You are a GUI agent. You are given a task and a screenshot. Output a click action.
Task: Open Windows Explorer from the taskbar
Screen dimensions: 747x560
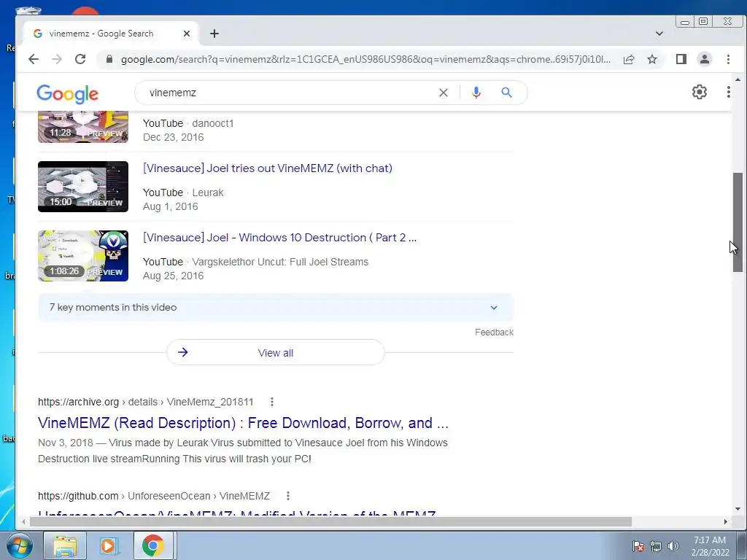(x=65, y=545)
